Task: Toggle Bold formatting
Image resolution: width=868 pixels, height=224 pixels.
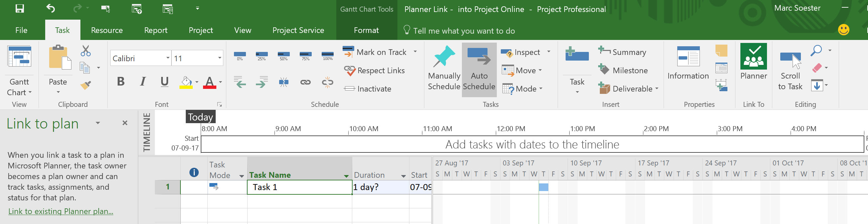Action: click(x=121, y=81)
